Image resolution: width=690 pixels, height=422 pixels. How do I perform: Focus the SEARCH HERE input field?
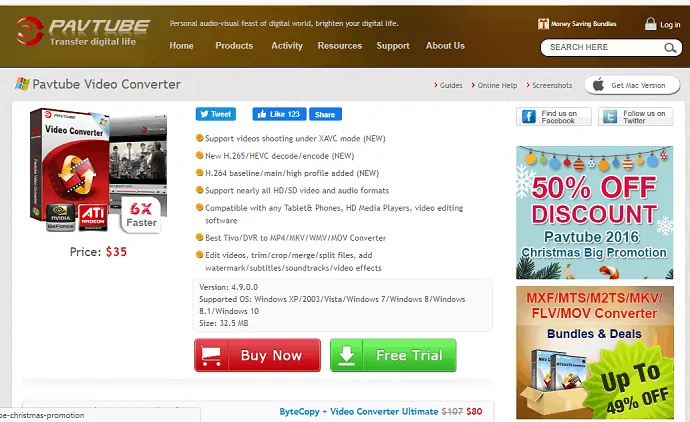[x=603, y=48]
